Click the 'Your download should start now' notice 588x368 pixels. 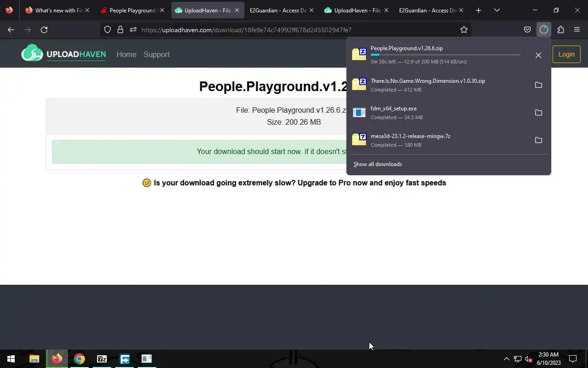(199, 152)
